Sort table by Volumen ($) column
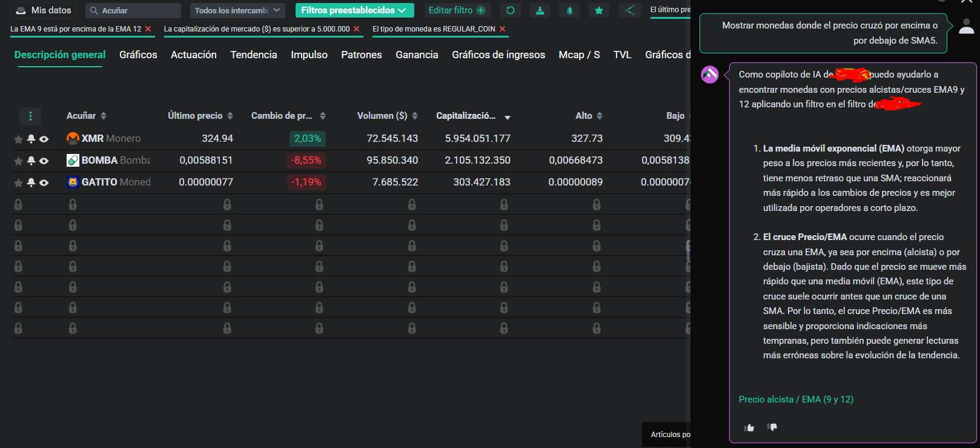 [x=388, y=116]
